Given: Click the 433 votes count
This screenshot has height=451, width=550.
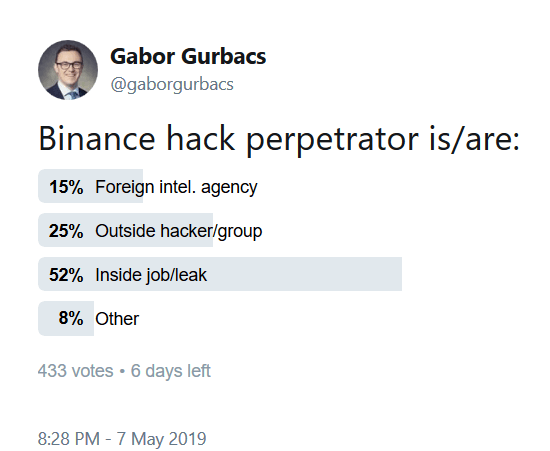Looking at the screenshot, I should (x=75, y=371).
